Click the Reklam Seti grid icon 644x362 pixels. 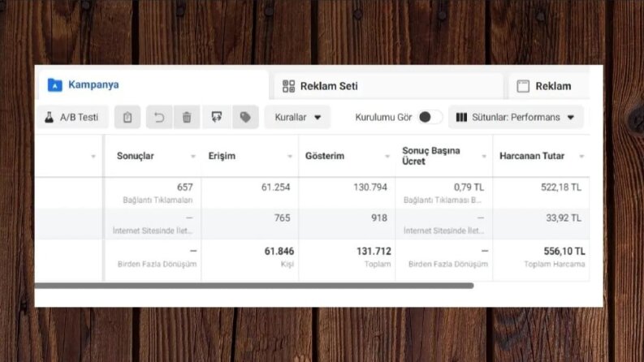[288, 86]
